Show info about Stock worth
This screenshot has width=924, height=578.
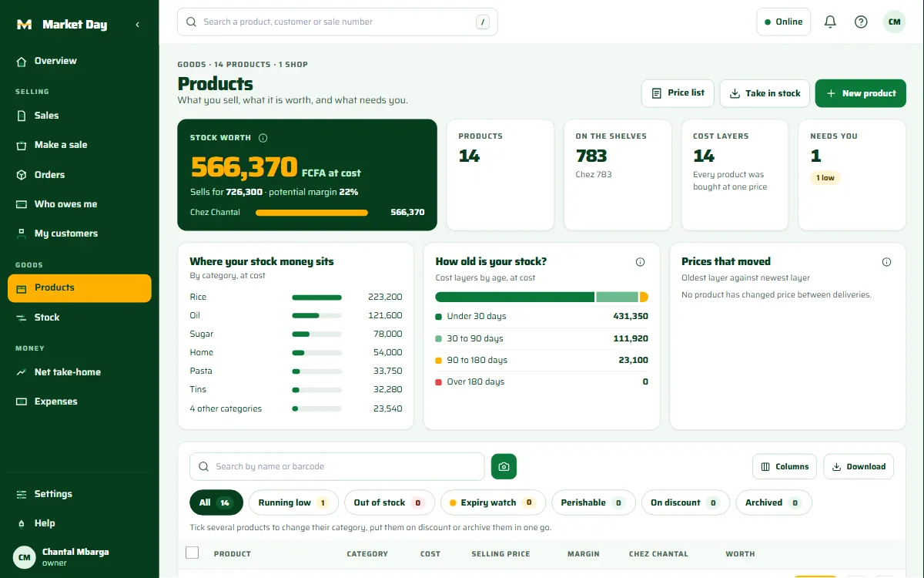click(x=263, y=138)
